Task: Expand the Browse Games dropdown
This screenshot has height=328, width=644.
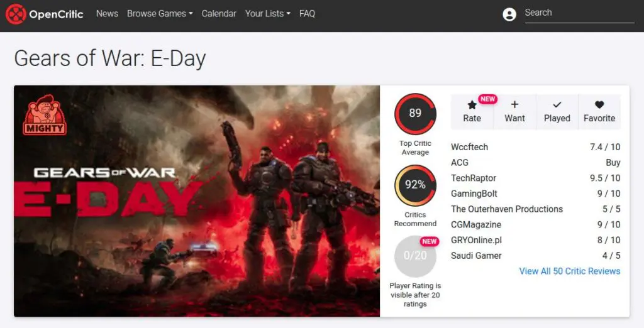Action: 160,14
